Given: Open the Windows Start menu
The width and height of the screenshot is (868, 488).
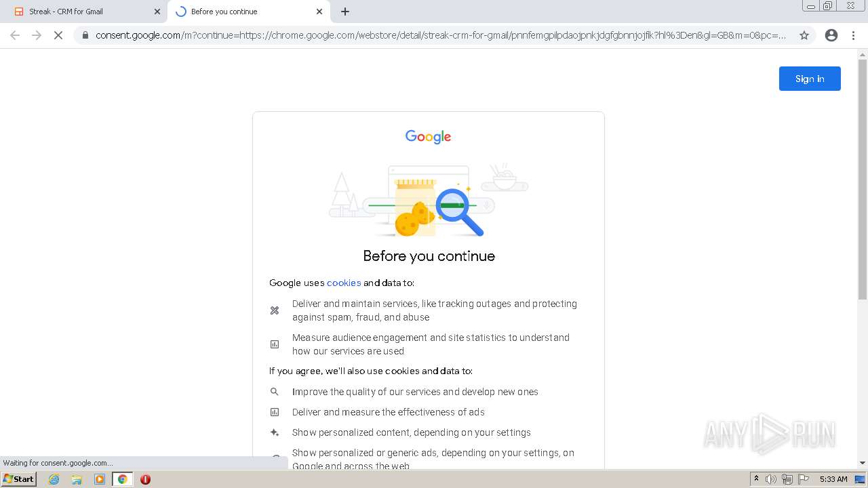Looking at the screenshot, I should click(x=19, y=479).
